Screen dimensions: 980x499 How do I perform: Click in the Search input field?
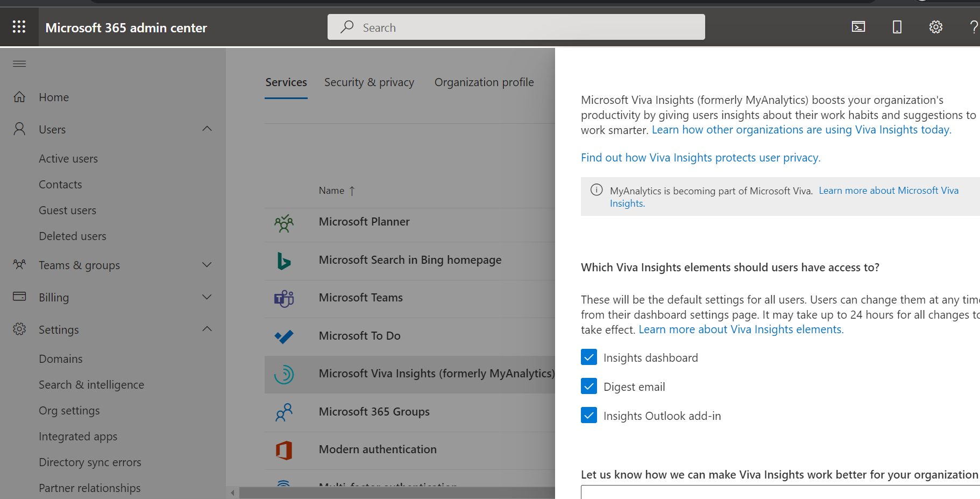click(516, 27)
